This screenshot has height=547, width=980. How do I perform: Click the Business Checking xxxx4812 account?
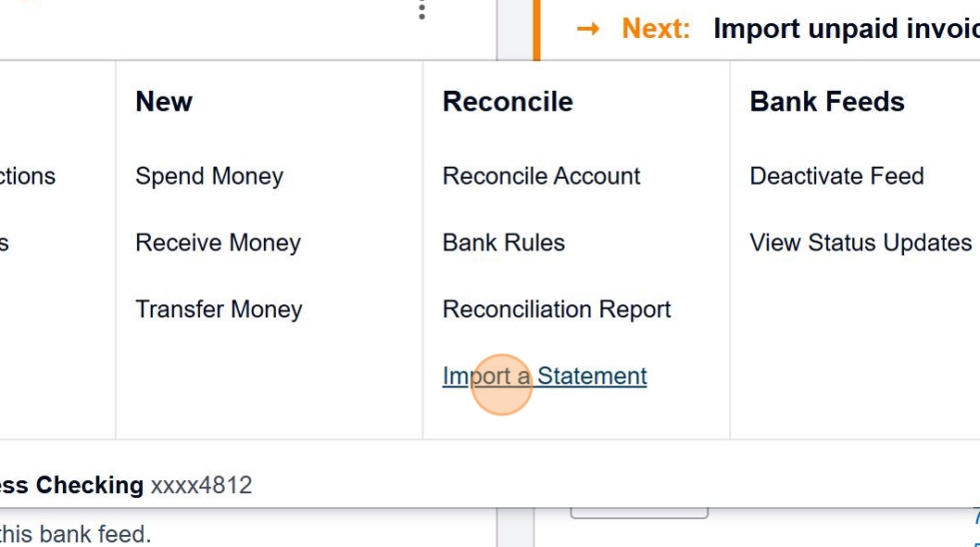[x=124, y=485]
